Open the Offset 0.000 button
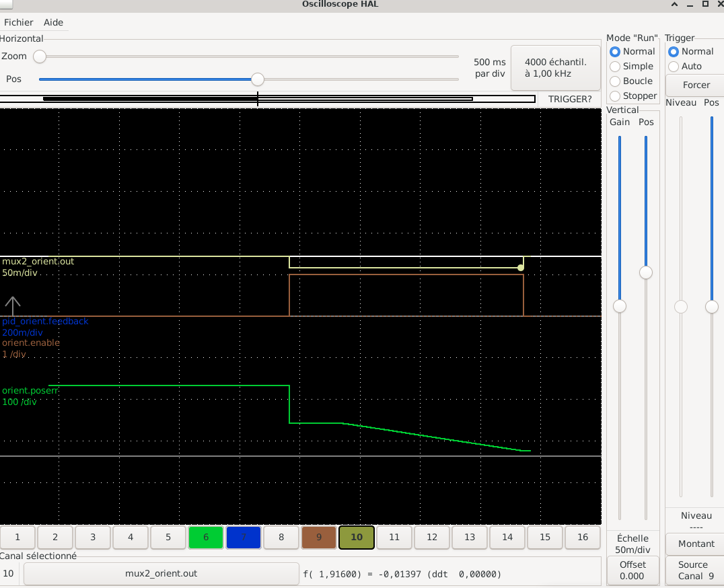 632,571
